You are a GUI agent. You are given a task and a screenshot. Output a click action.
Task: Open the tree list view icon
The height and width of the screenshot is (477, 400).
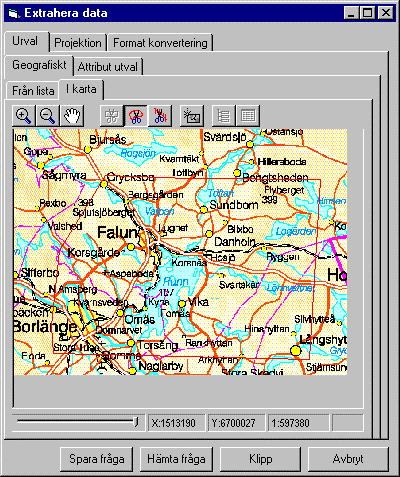pyautogui.click(x=223, y=116)
